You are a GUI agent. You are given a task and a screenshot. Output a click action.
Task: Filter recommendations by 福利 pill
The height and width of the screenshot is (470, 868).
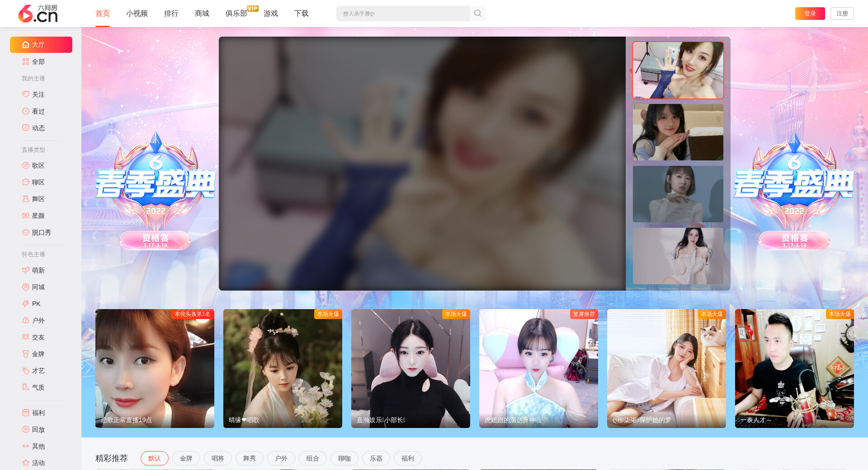click(408, 458)
